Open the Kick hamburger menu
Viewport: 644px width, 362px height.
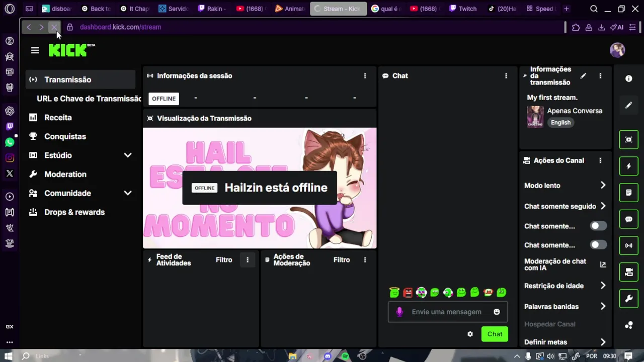pos(35,50)
